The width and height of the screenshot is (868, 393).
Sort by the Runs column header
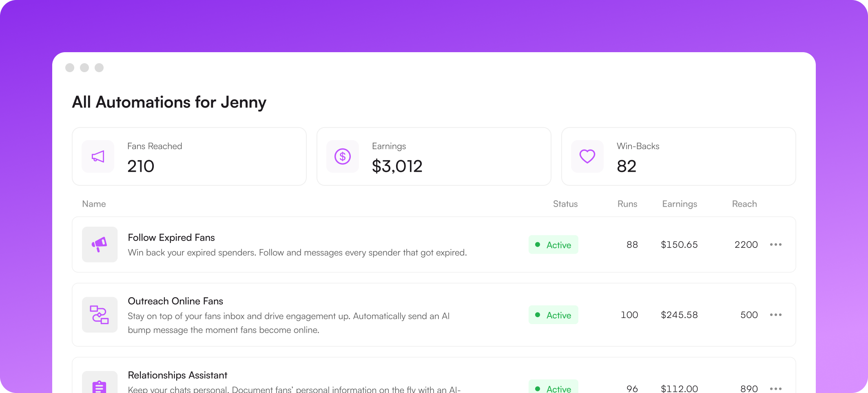(627, 204)
